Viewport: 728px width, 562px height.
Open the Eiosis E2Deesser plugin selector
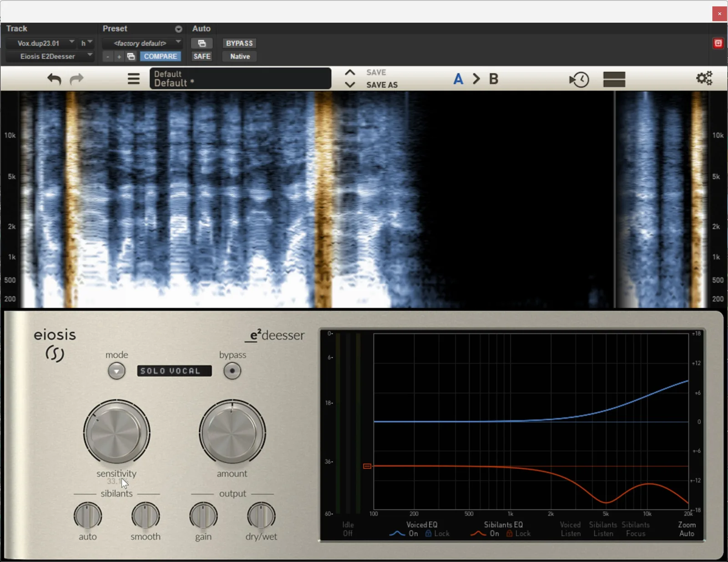coord(50,56)
